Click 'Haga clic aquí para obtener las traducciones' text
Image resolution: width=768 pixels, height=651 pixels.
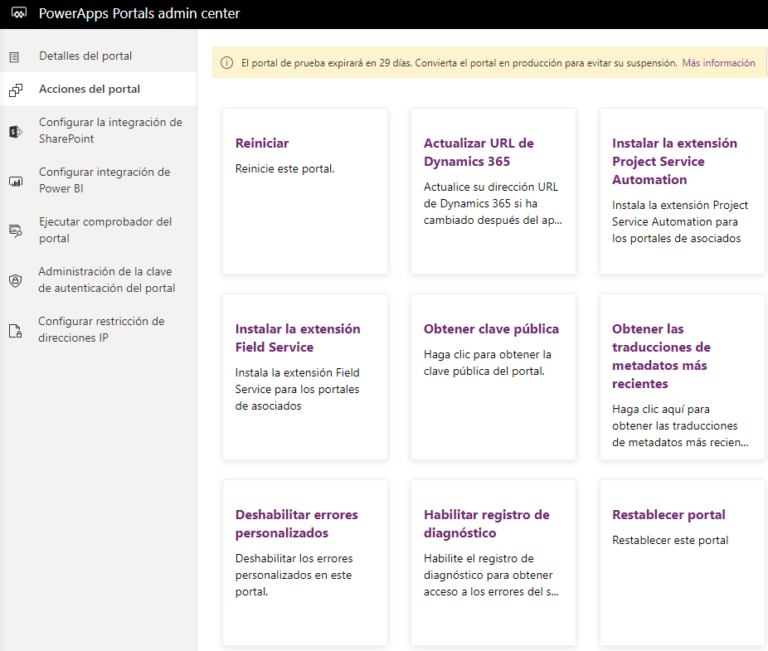pyautogui.click(x=680, y=425)
